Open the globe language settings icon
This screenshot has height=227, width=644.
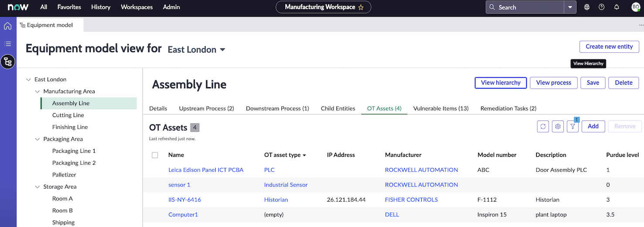pos(587,7)
